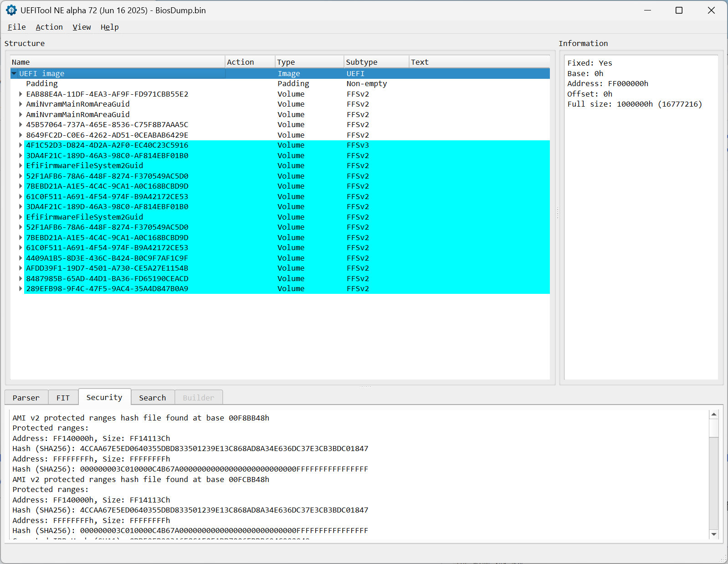Select the Security tab
Screen dimensions: 728x564
tap(104, 397)
